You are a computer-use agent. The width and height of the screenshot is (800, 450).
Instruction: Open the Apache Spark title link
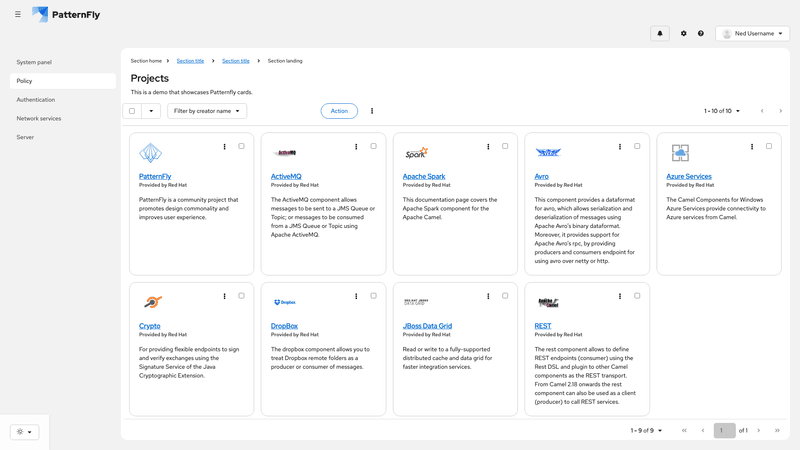click(x=424, y=176)
